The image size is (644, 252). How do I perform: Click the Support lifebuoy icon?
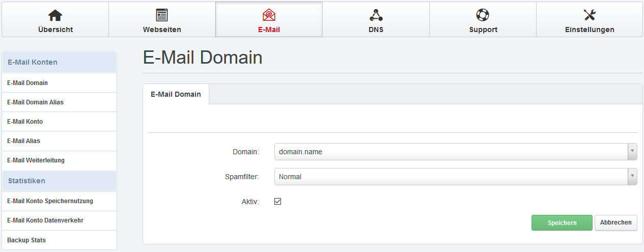pos(483,15)
